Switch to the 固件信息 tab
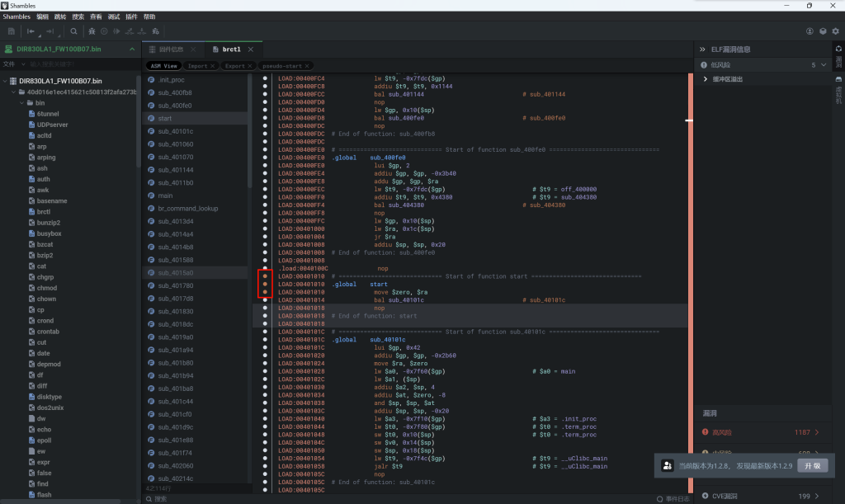Screen dimensions: 845x504 [171, 49]
